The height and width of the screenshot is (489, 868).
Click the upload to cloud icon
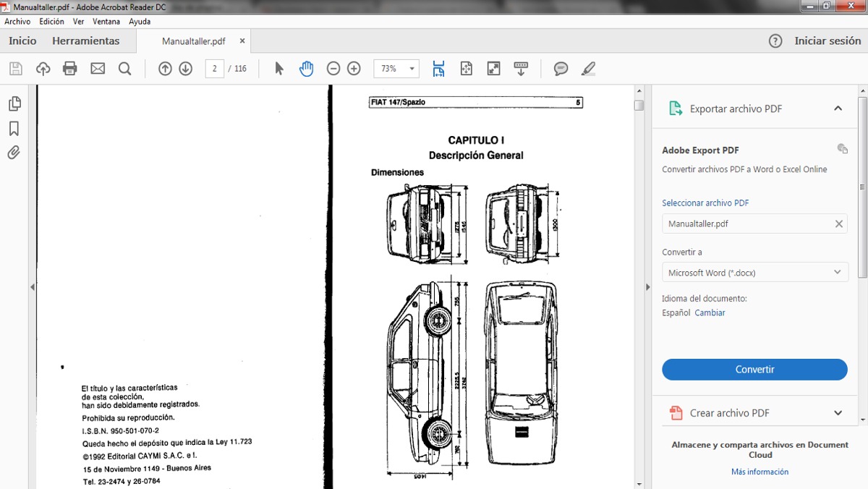tap(43, 69)
